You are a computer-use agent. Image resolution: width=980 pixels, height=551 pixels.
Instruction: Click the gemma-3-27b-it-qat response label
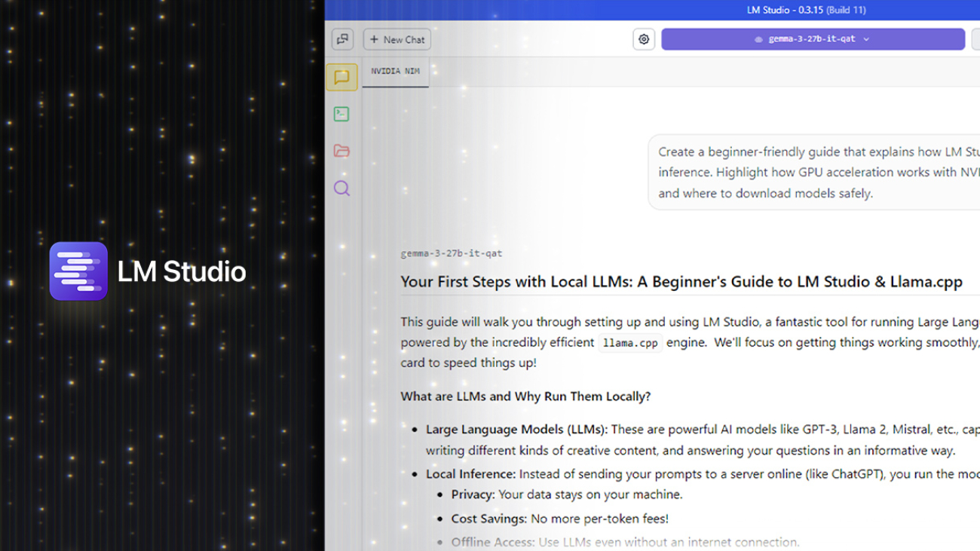click(x=451, y=253)
